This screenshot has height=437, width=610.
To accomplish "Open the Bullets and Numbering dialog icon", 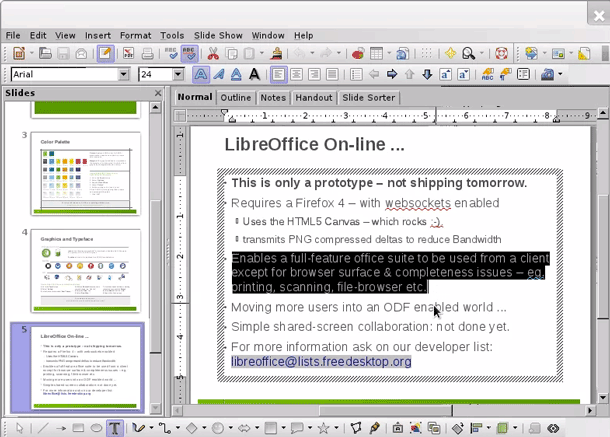I will click(x=524, y=74).
